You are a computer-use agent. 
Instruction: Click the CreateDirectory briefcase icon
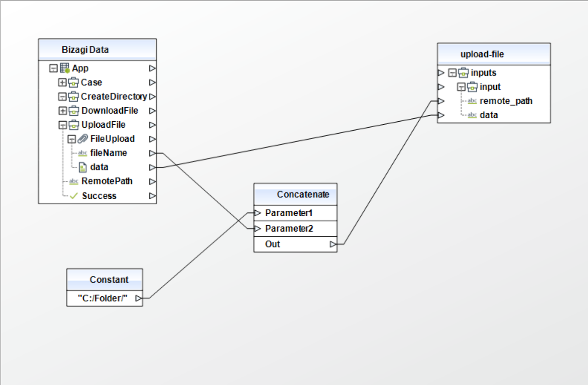(73, 97)
